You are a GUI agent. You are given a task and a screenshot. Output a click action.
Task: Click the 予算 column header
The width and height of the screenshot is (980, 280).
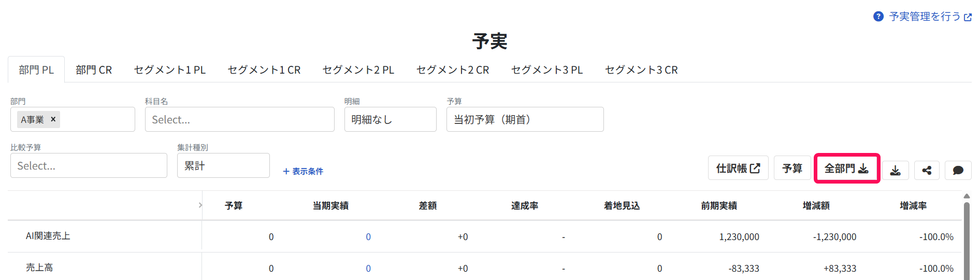pos(234,206)
